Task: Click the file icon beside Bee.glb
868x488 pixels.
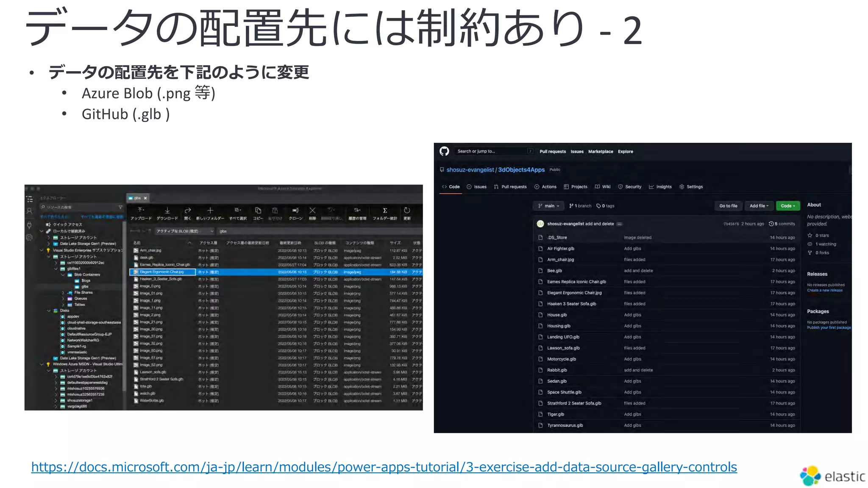Action: 540,271
